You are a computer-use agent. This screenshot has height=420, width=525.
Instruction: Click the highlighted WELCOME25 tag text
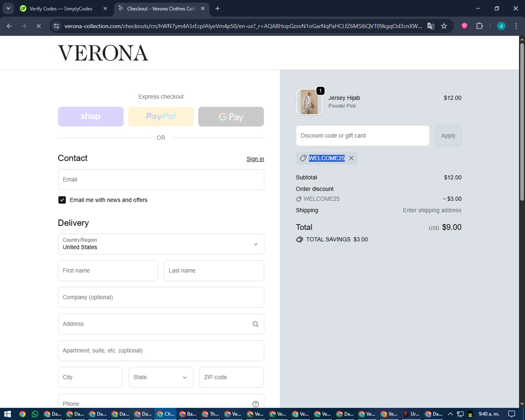click(327, 158)
